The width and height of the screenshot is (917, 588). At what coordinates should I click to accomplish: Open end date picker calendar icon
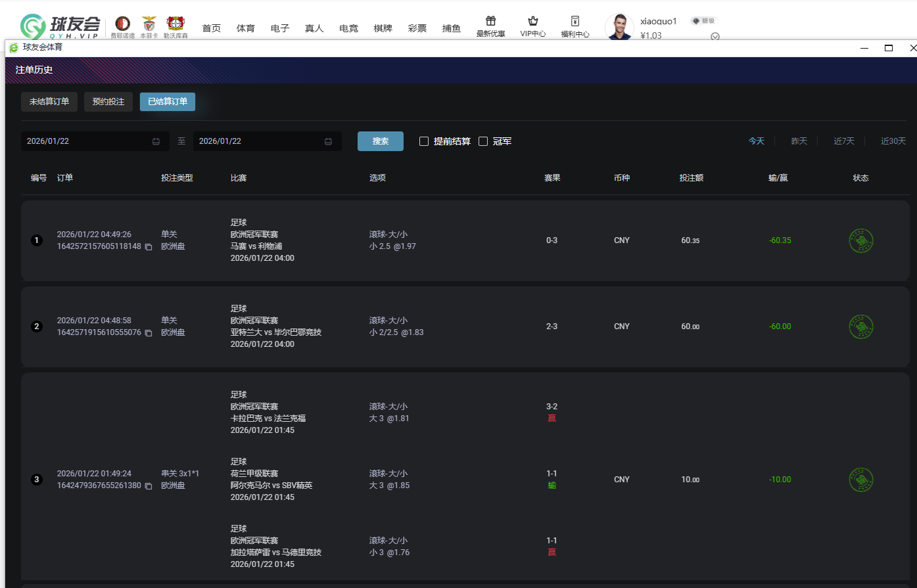328,142
